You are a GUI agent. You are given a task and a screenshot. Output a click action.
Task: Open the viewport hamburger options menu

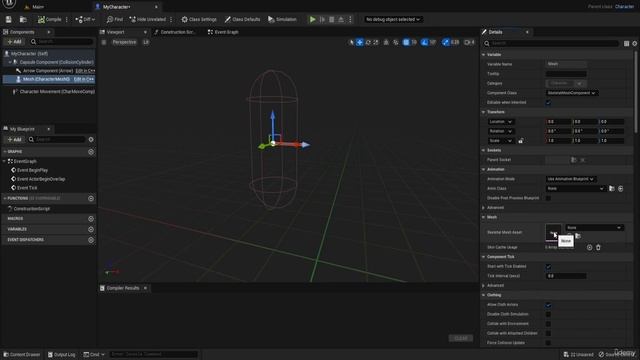click(104, 42)
